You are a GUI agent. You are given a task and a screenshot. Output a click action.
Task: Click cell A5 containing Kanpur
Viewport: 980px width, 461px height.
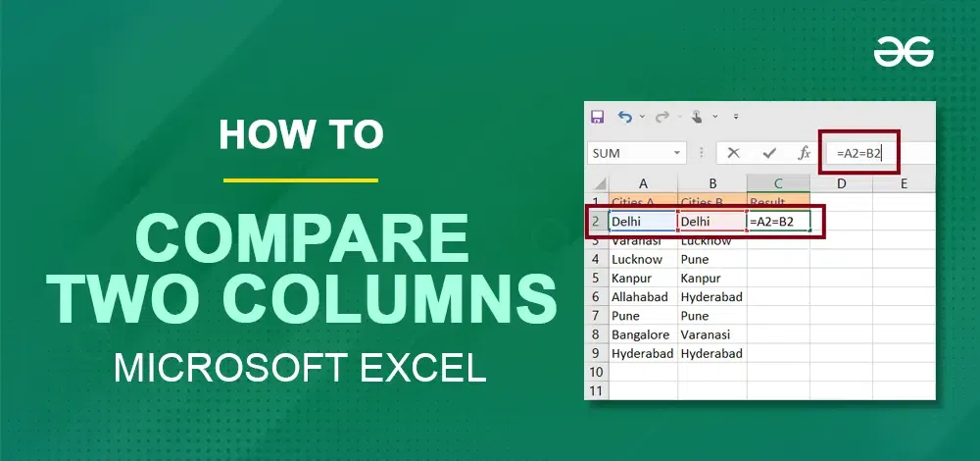pos(643,278)
